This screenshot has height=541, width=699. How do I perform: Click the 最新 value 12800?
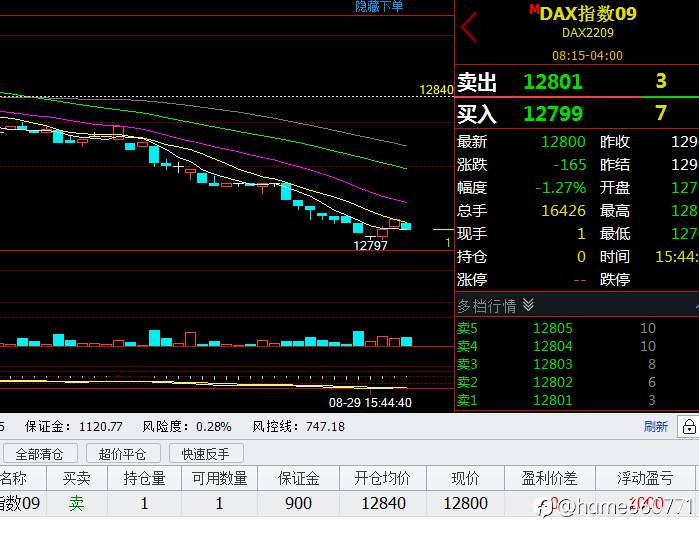(x=563, y=142)
